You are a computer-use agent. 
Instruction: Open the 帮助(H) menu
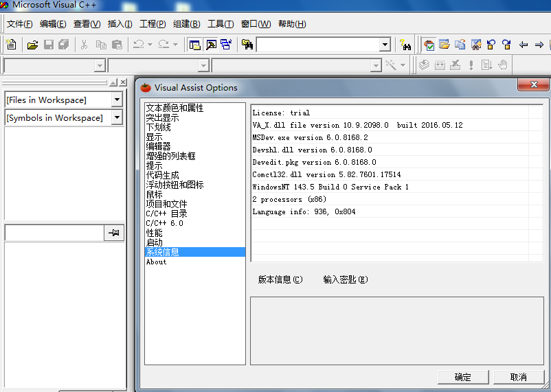click(x=292, y=24)
